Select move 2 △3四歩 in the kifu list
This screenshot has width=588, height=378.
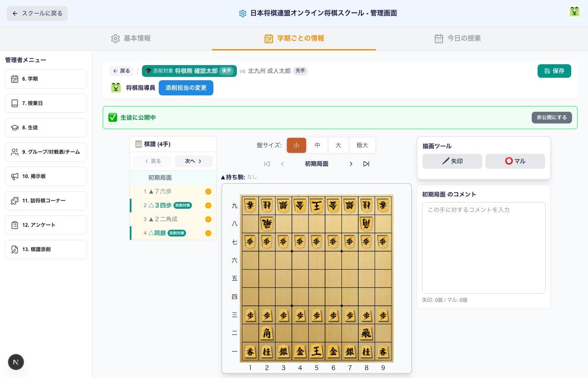(173, 205)
